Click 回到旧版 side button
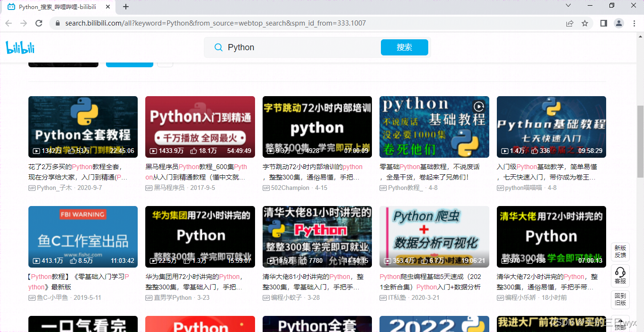 coord(620,299)
